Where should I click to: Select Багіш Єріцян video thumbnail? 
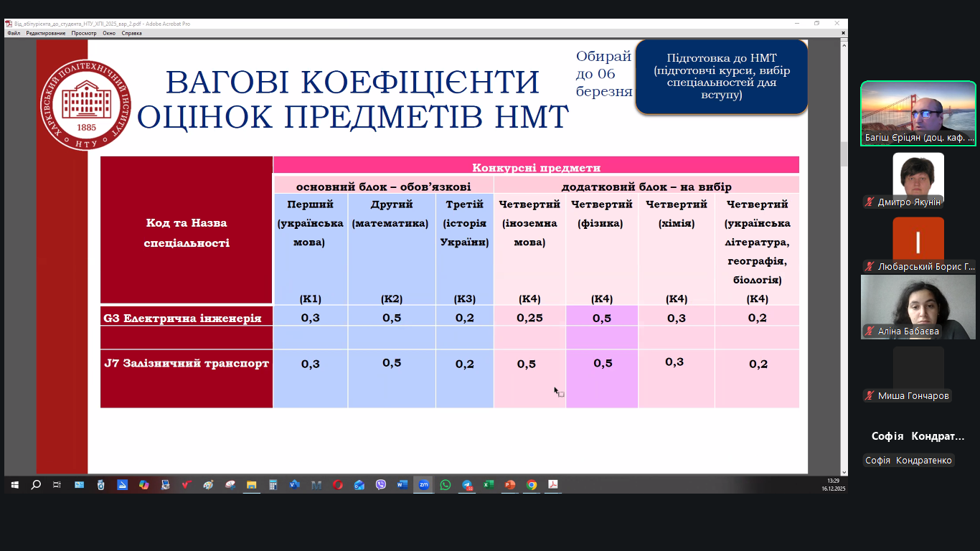pos(918,113)
